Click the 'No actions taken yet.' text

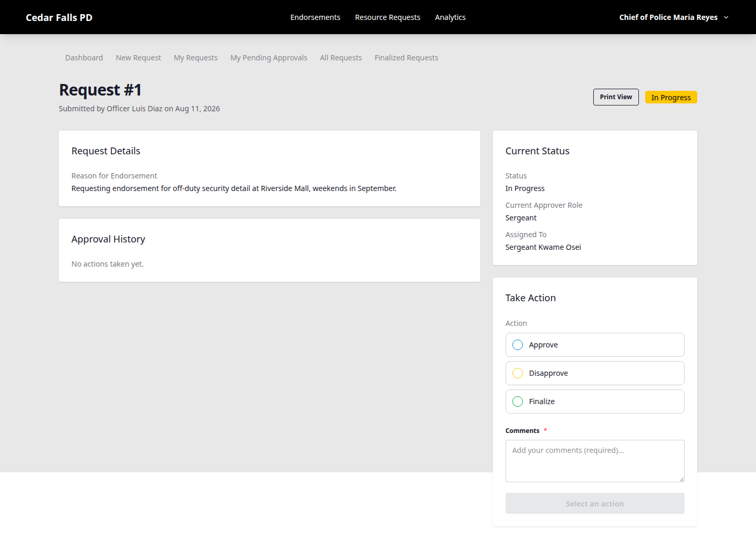tap(108, 264)
